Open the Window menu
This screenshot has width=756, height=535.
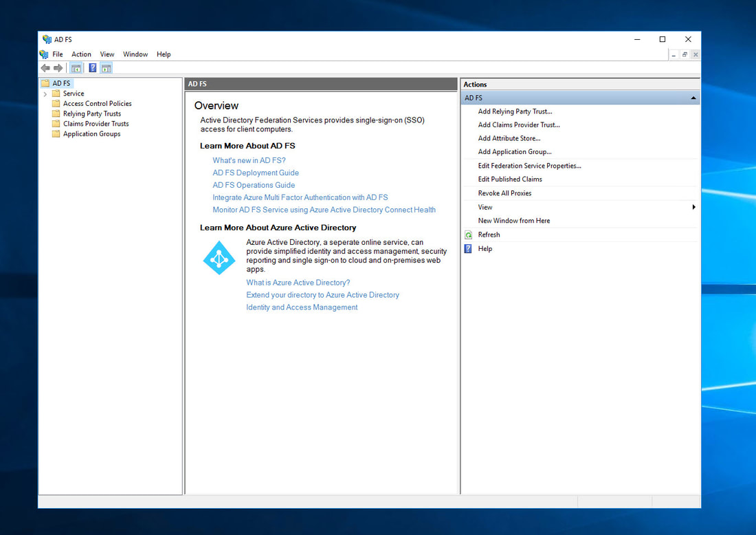coord(135,54)
